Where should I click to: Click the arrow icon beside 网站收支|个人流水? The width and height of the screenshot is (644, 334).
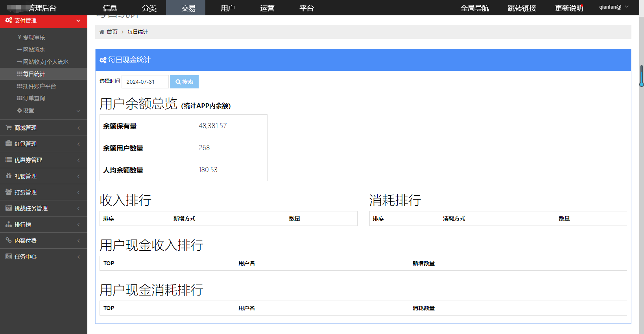coord(20,62)
